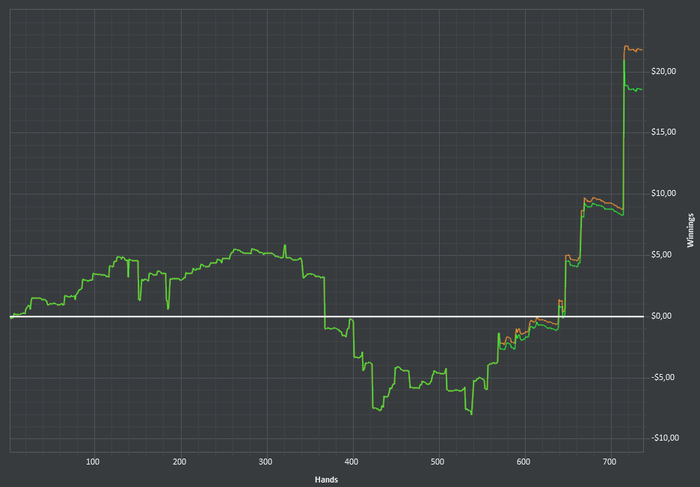Click the 600 hands axis label

click(x=524, y=462)
